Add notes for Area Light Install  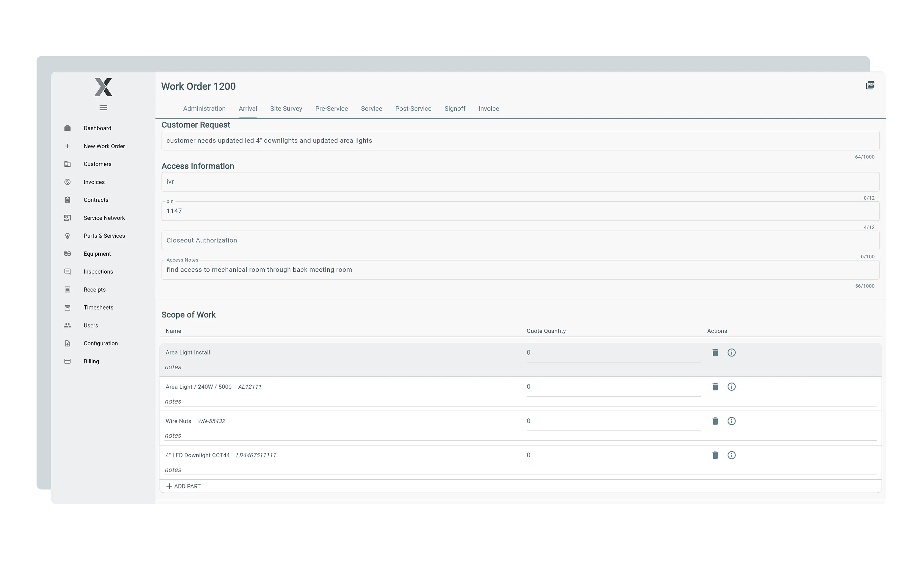[x=520, y=367]
